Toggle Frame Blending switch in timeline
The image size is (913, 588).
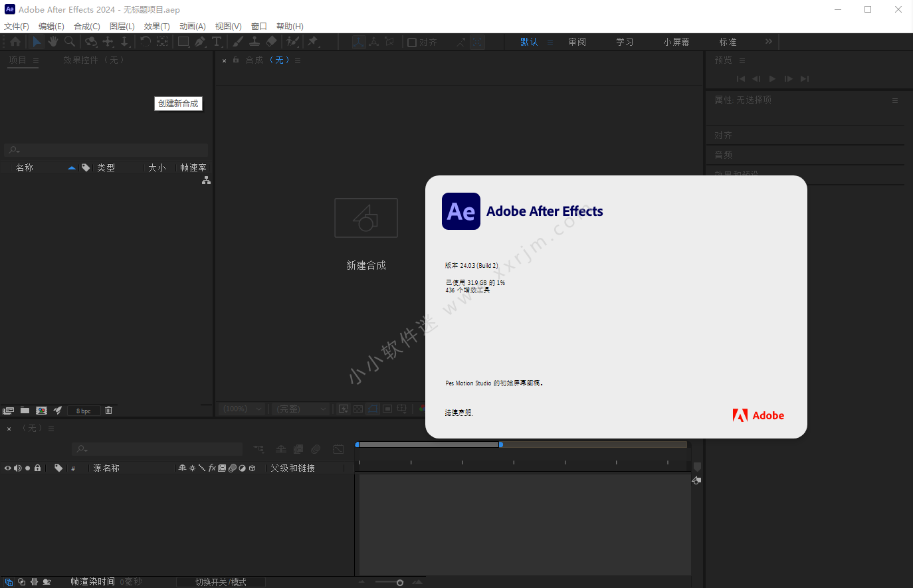(x=298, y=449)
